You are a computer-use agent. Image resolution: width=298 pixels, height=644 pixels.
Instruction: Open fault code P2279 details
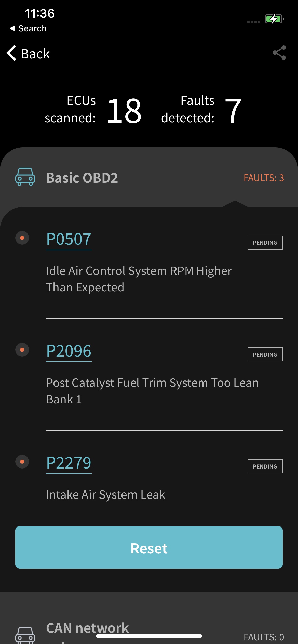tap(69, 463)
